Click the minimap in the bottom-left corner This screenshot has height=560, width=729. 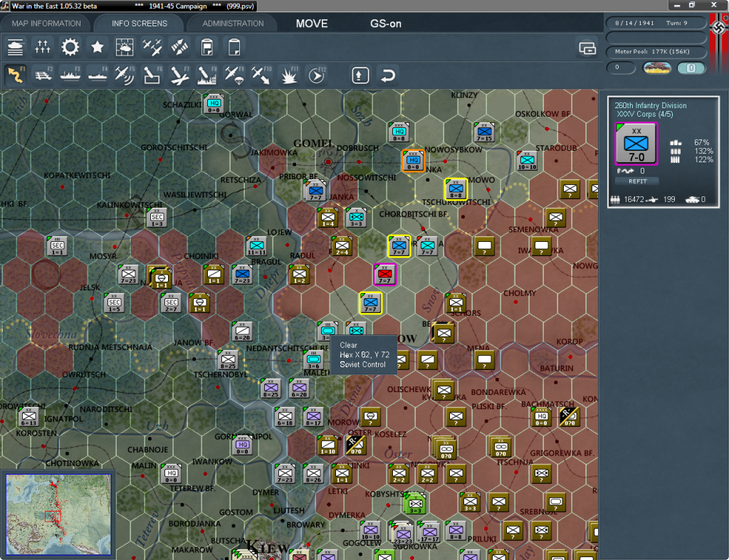[x=58, y=514]
